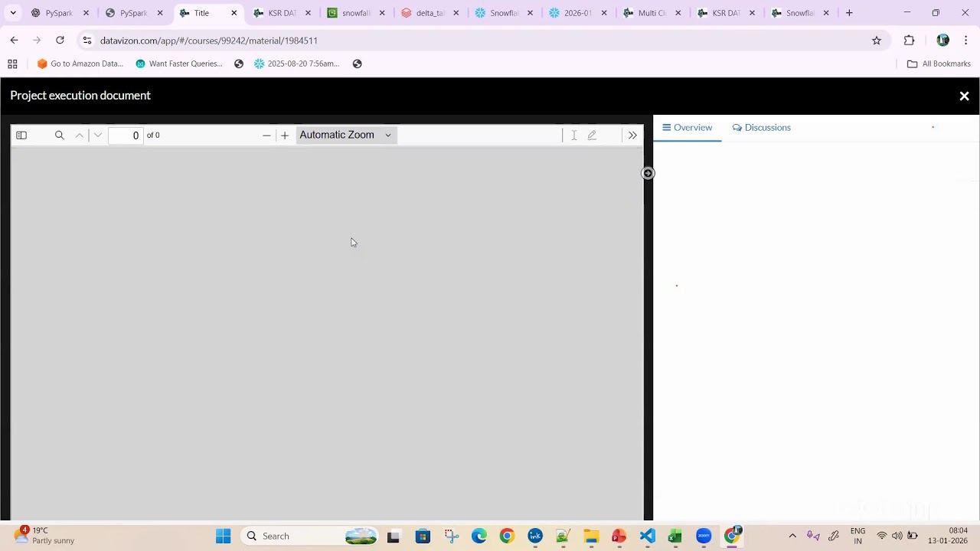Collapse the side panel with circular arrow

pyautogui.click(x=648, y=174)
